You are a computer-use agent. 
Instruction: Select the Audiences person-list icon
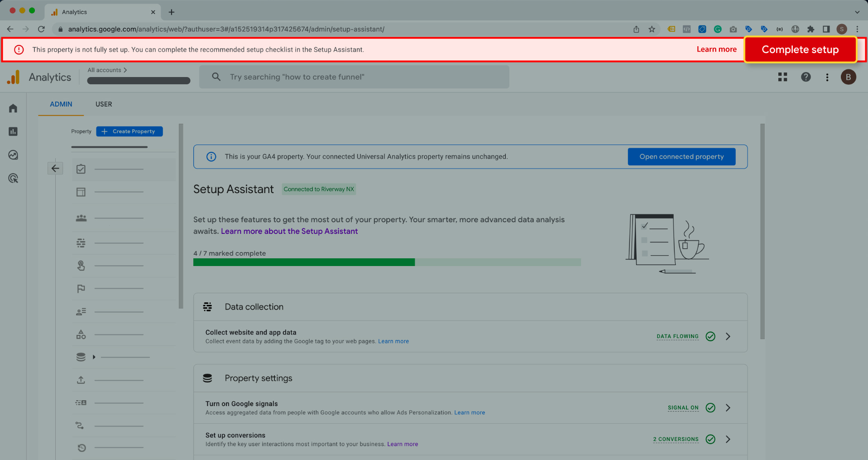(x=81, y=312)
